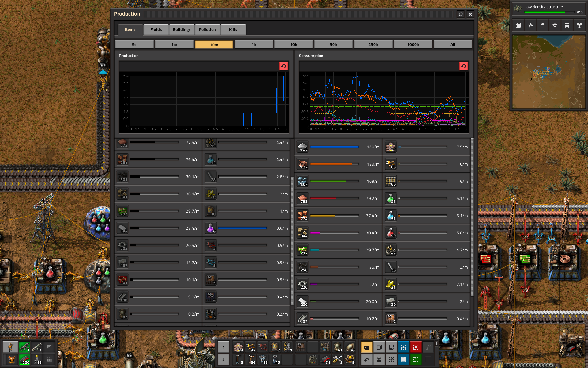588x368 pixels.
Task: Toggle the ALT mode button
Action: (x=367, y=347)
